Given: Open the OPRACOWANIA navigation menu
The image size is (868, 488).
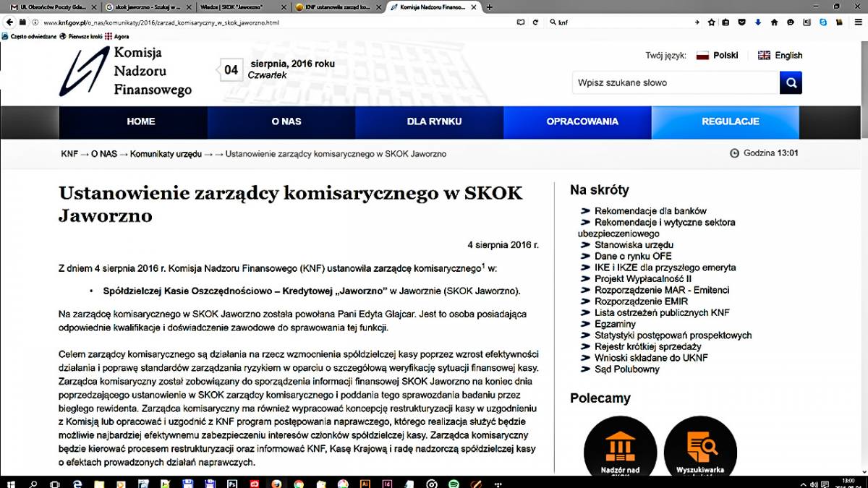Looking at the screenshot, I should point(577,121).
